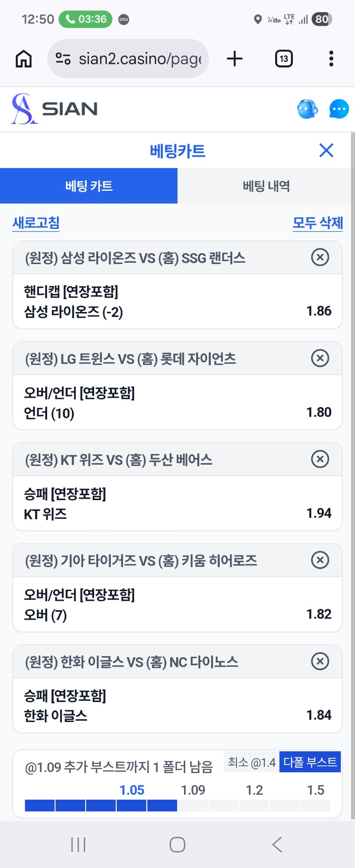Image resolution: width=355 pixels, height=868 pixels.
Task: Open the tab switcher showing 13 tabs
Action: pos(284,59)
